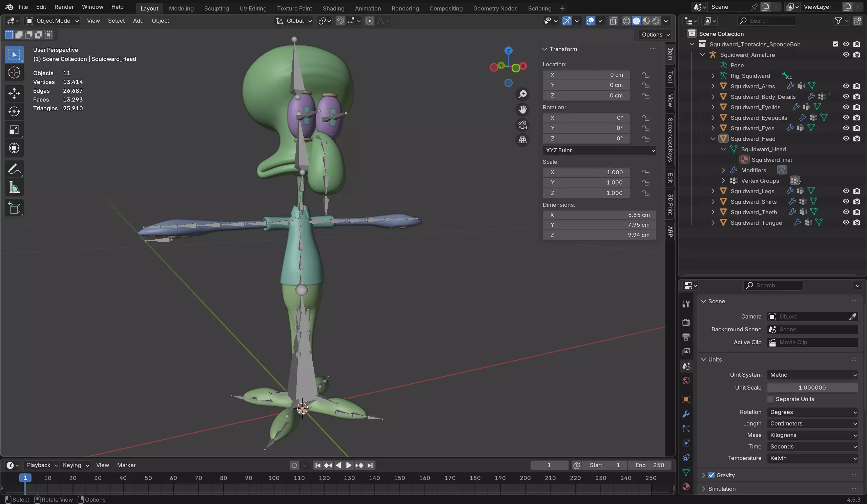Open the Playback popover
The height and width of the screenshot is (504, 867).
point(42,465)
